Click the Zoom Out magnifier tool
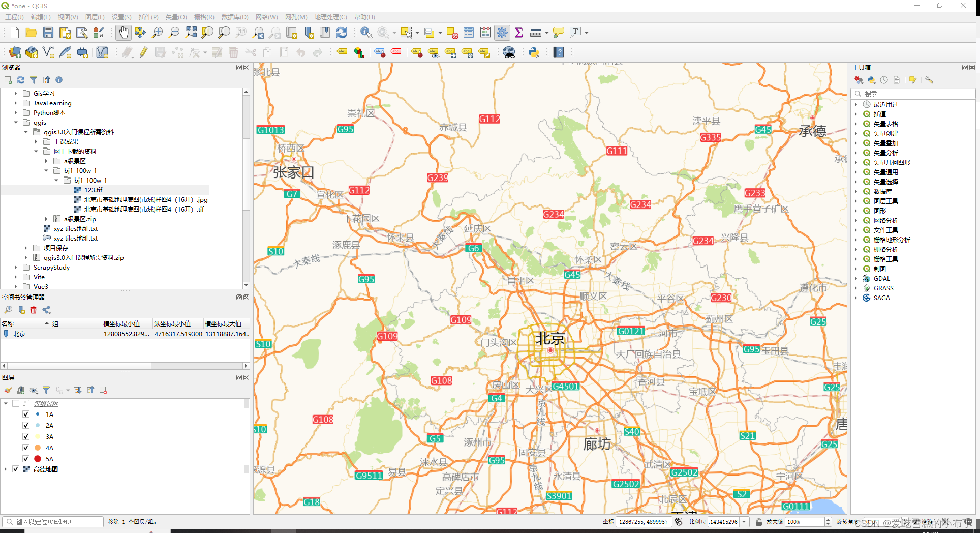 click(174, 33)
